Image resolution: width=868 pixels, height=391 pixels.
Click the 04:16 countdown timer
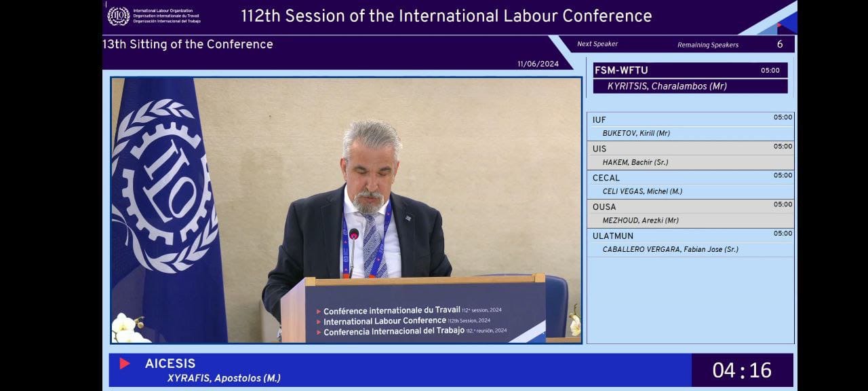click(741, 370)
